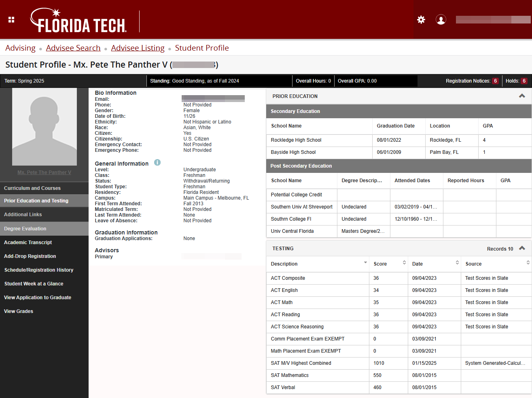Screen dimensions: 532x398
Task: Open Add-Drop Registration link
Action: pos(30,256)
